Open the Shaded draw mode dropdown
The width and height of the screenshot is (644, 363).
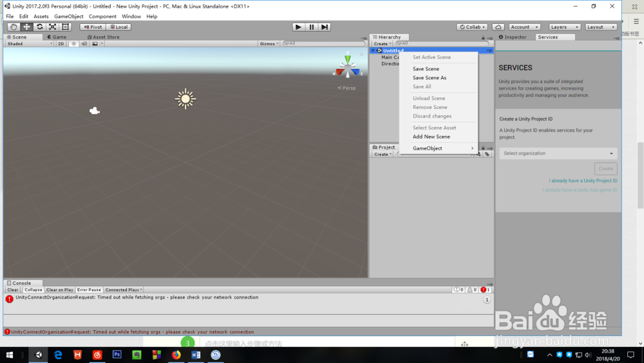(x=30, y=44)
